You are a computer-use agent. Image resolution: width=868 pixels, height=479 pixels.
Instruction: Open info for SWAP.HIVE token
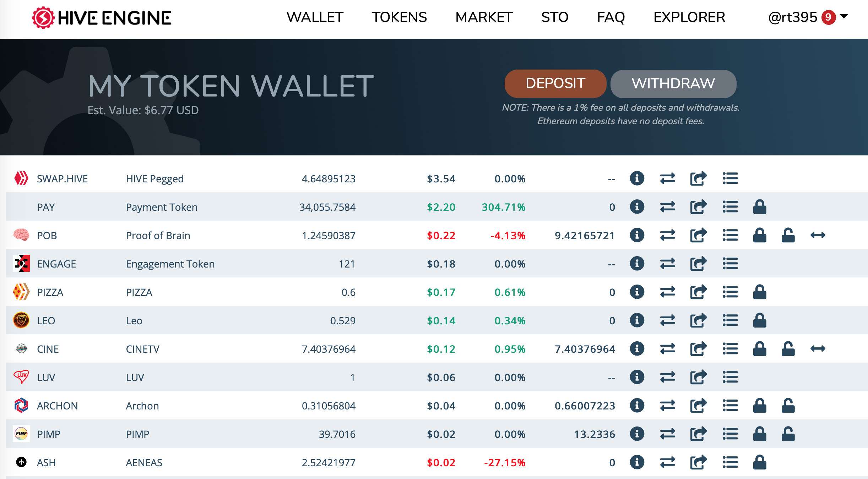point(637,178)
